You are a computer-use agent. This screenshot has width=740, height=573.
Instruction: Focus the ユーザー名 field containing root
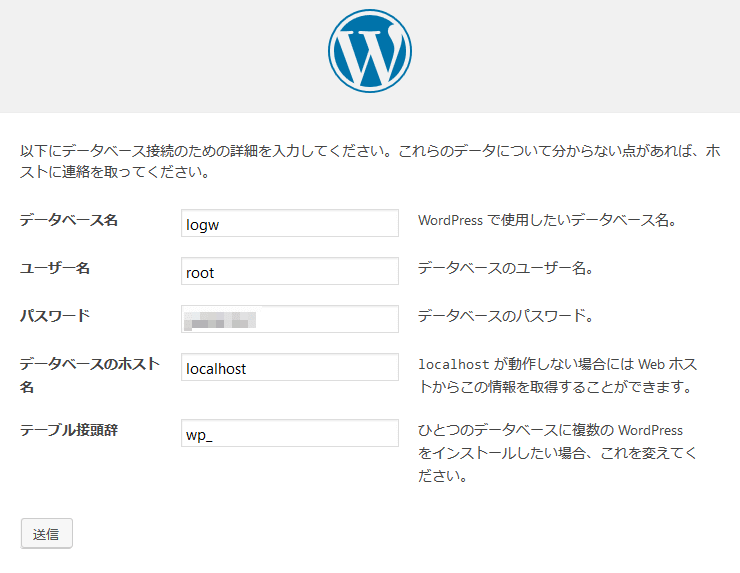point(290,272)
